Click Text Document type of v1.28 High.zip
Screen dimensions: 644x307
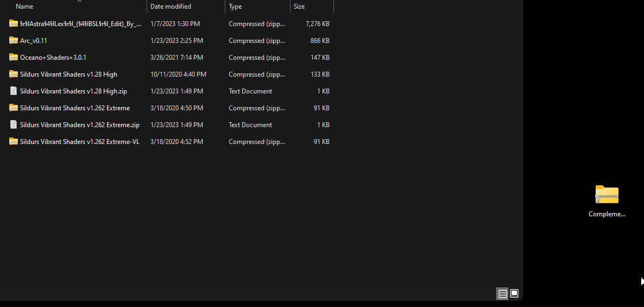pos(250,91)
